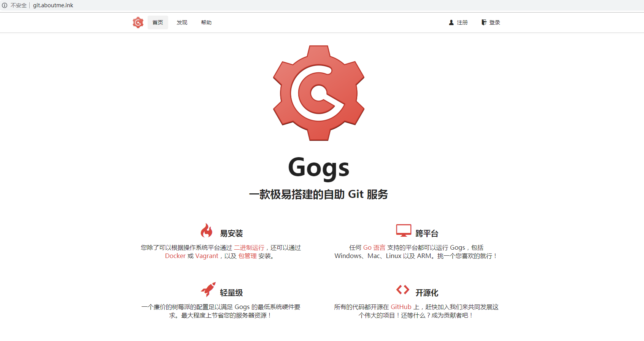Open the Vagrant install link
Viewport: 644px width, 341px height.
(x=207, y=256)
